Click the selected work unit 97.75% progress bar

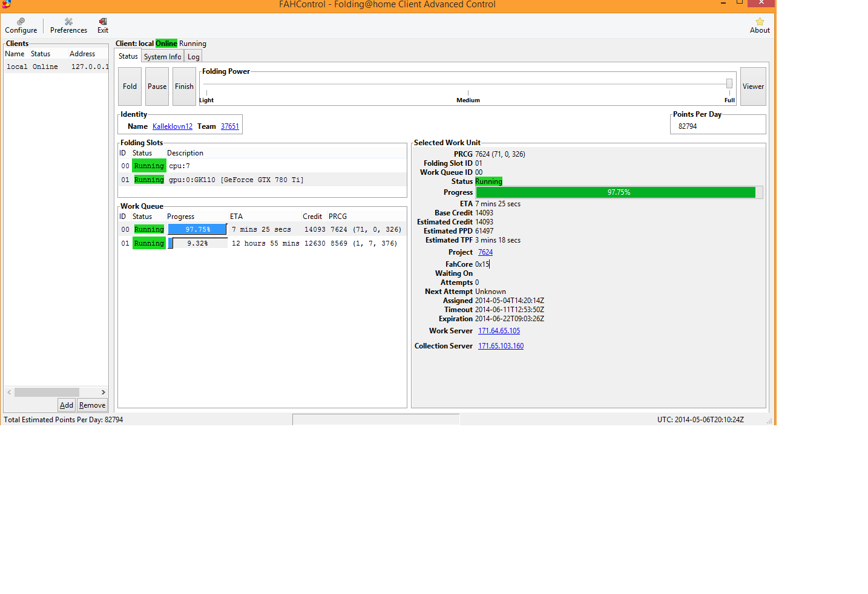tap(619, 192)
